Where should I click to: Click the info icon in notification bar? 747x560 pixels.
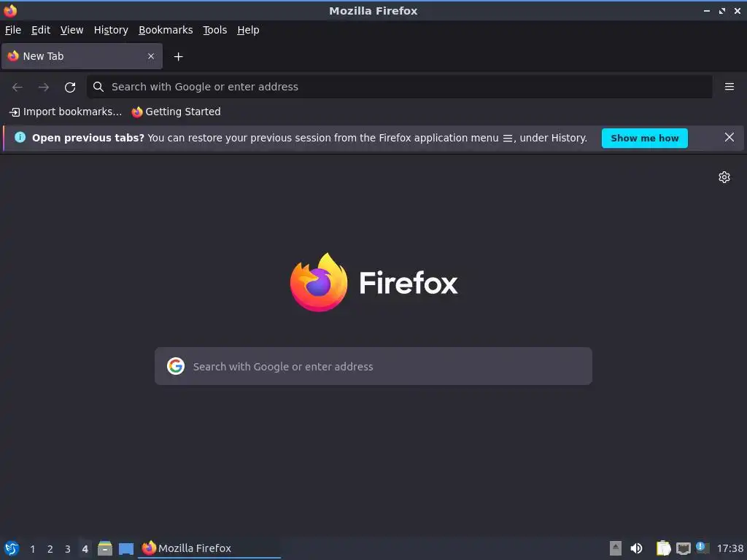point(20,137)
